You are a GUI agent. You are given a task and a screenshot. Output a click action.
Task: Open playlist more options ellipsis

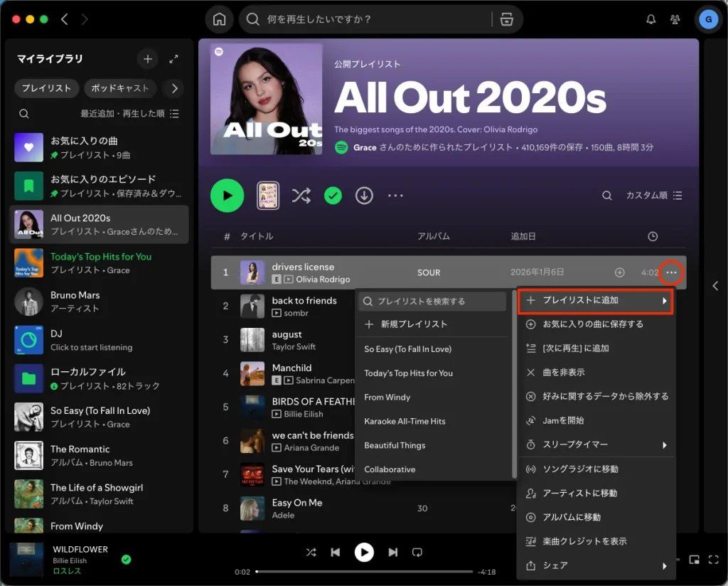click(x=395, y=196)
